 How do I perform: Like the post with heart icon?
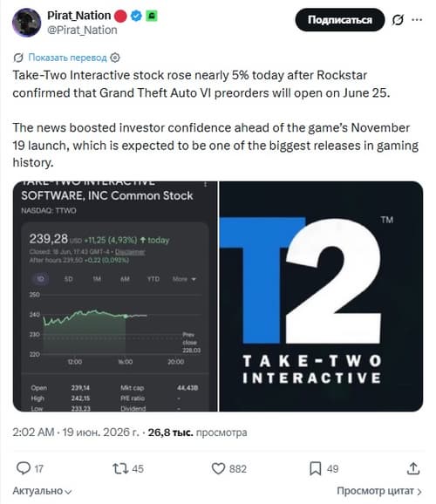coord(218,468)
